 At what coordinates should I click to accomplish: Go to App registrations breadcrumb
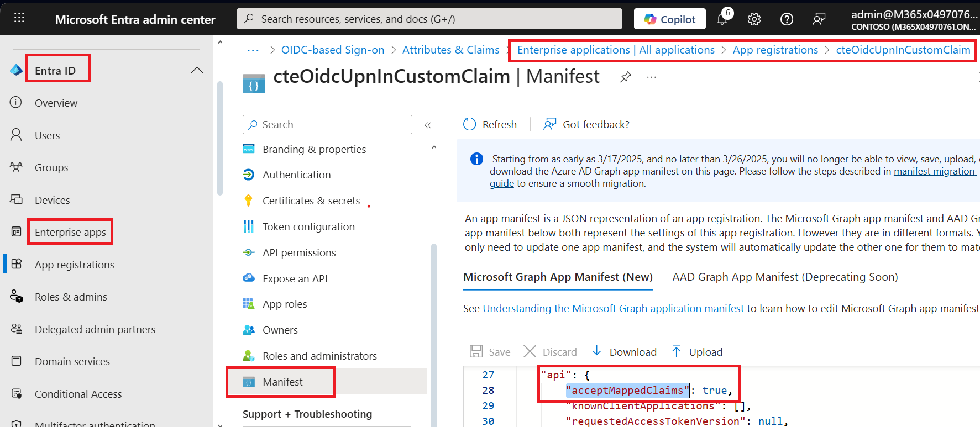pyautogui.click(x=775, y=50)
